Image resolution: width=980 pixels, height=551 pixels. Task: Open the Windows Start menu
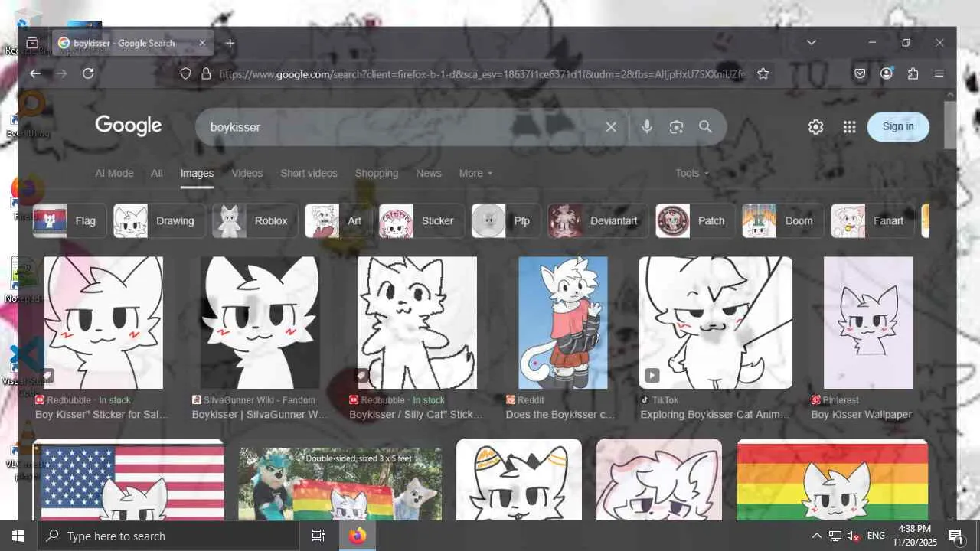coord(18,536)
